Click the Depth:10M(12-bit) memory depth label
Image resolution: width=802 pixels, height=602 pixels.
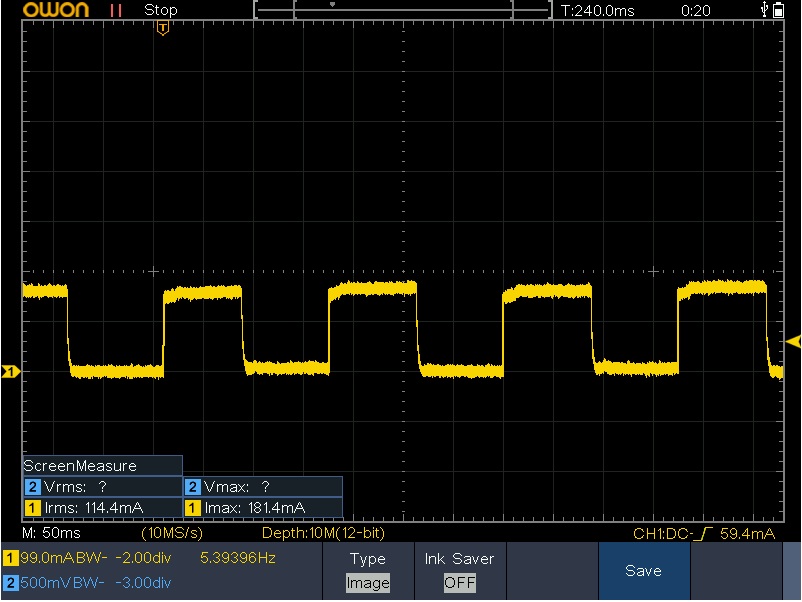pos(323,533)
